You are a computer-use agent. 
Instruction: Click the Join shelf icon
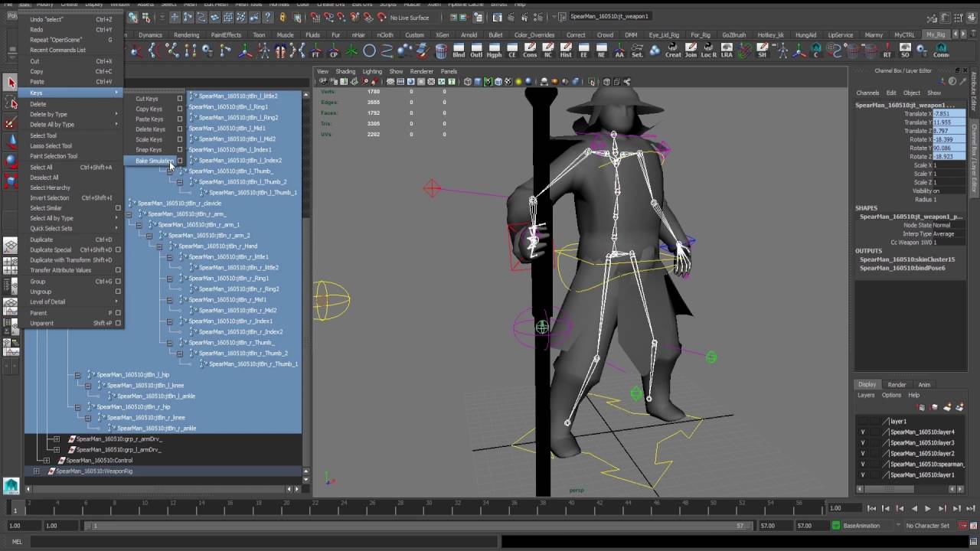(x=691, y=51)
